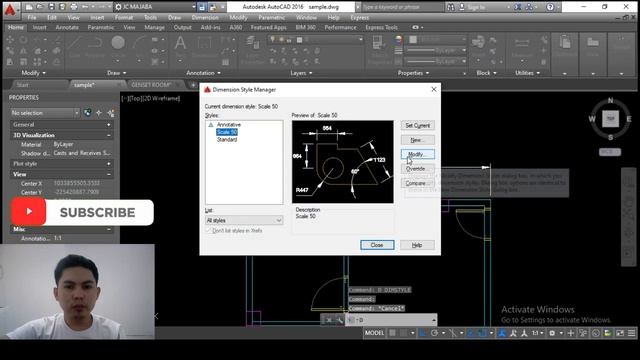
Task: Click the Match Properties icon
Action: tap(378, 42)
